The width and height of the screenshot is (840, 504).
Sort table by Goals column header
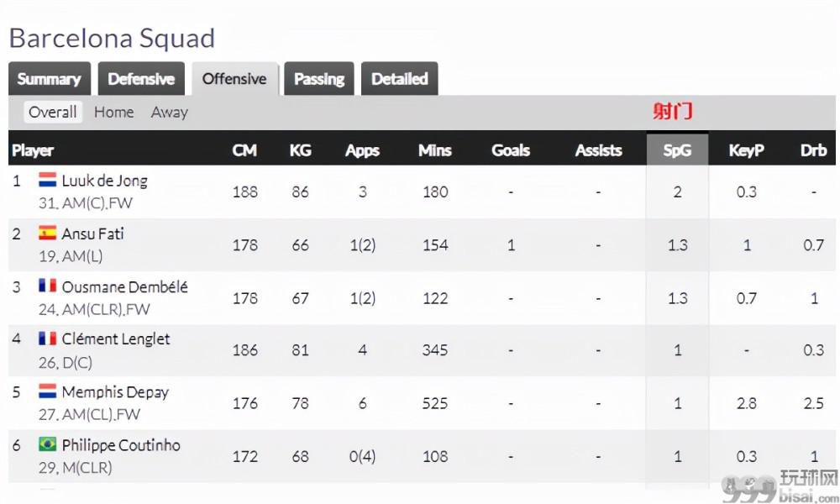coord(511,150)
